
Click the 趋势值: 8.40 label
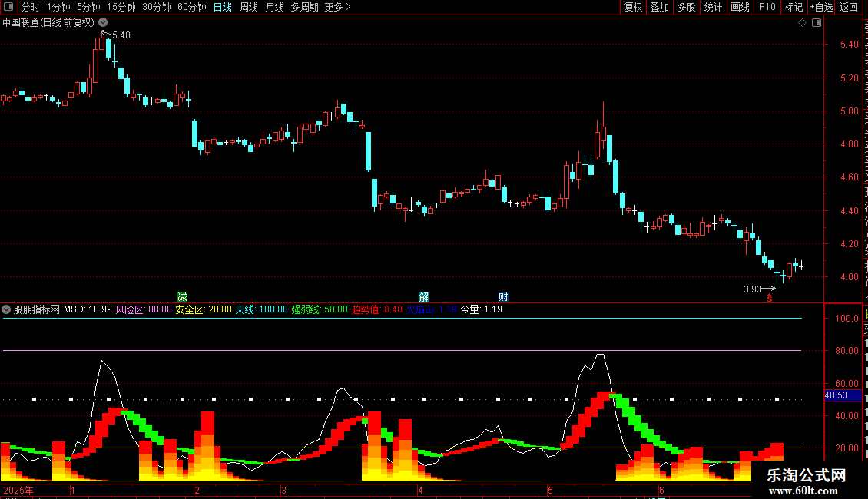(x=377, y=310)
